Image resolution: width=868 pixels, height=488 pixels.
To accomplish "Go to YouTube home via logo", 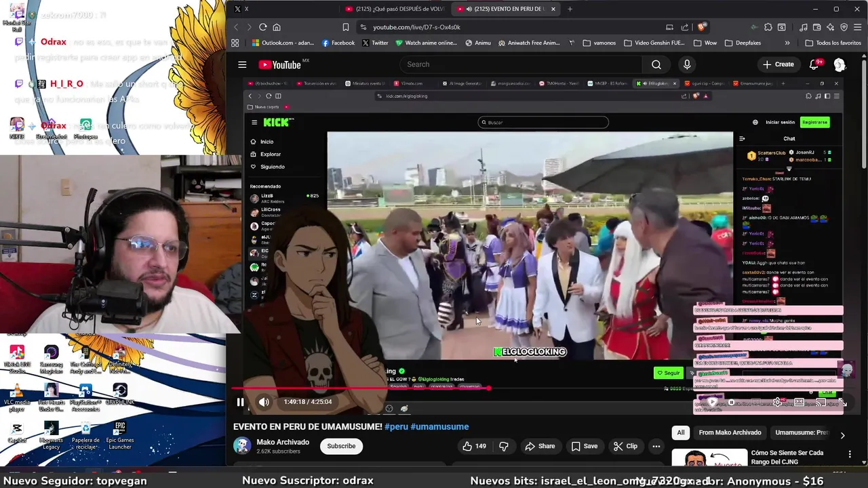I will point(279,64).
